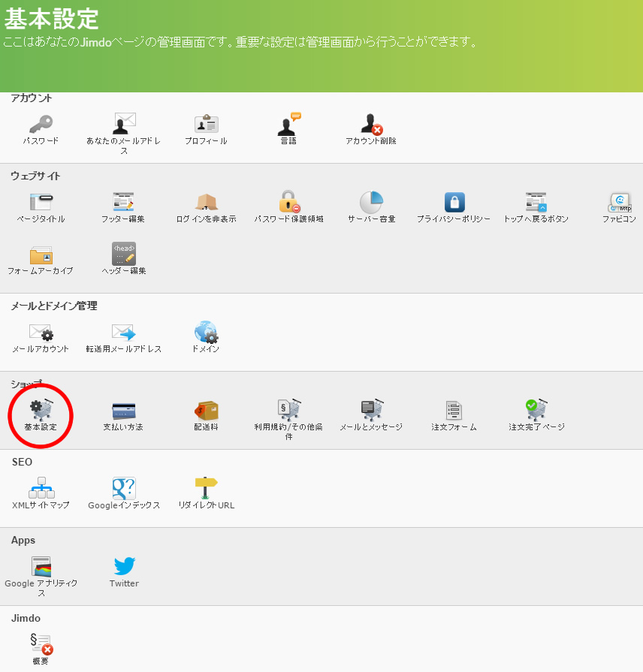This screenshot has height=672, width=643.
Task: Open フォームアーカイブ folder icon
Action: (41, 255)
